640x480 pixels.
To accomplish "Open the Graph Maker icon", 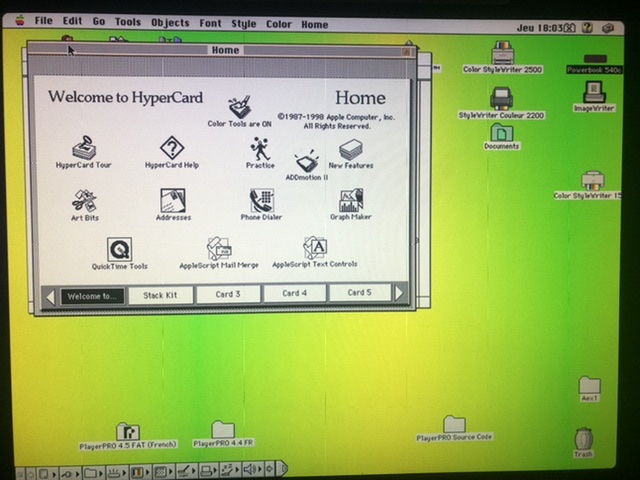I will (x=351, y=200).
